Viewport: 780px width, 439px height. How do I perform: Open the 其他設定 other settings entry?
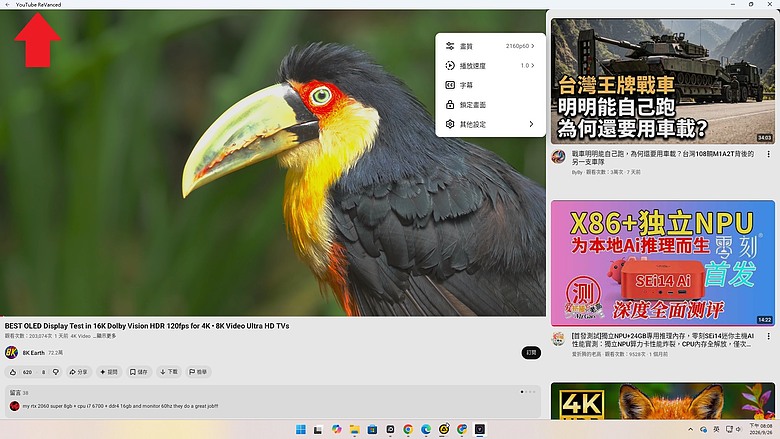[490, 124]
